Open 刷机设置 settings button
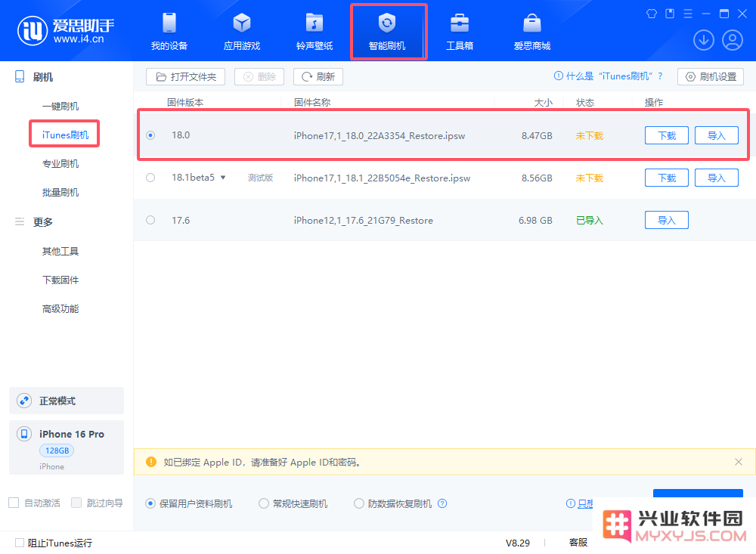Image resolution: width=756 pixels, height=554 pixels. click(711, 76)
